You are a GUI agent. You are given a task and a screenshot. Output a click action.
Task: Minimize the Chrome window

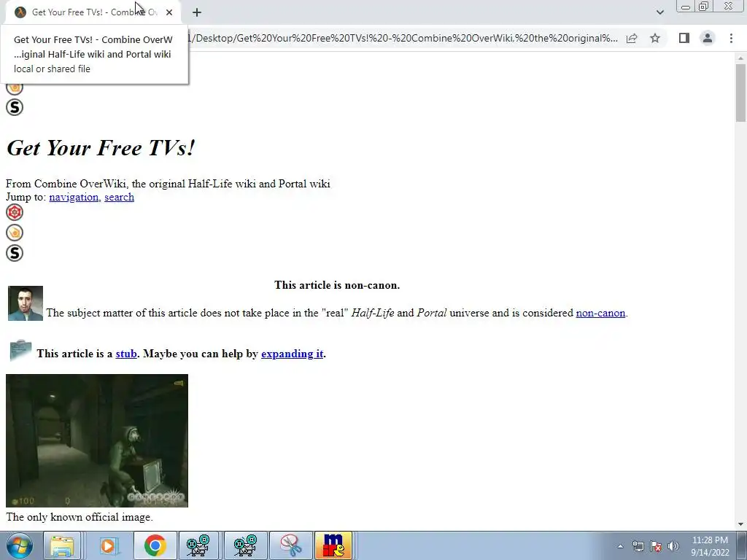click(x=686, y=7)
